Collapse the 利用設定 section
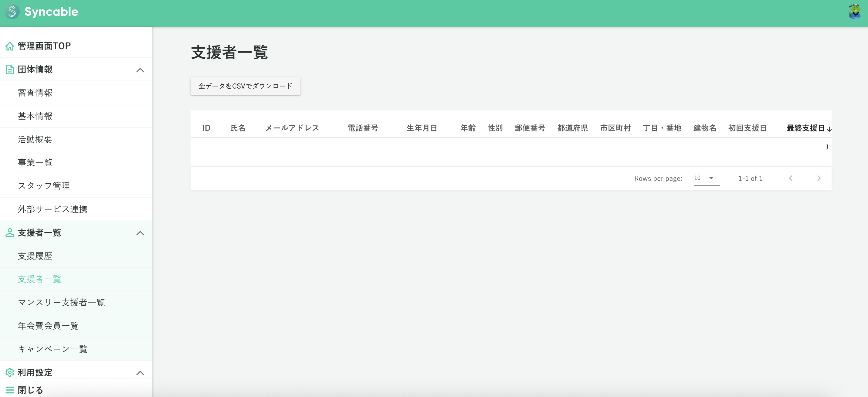 pos(140,373)
